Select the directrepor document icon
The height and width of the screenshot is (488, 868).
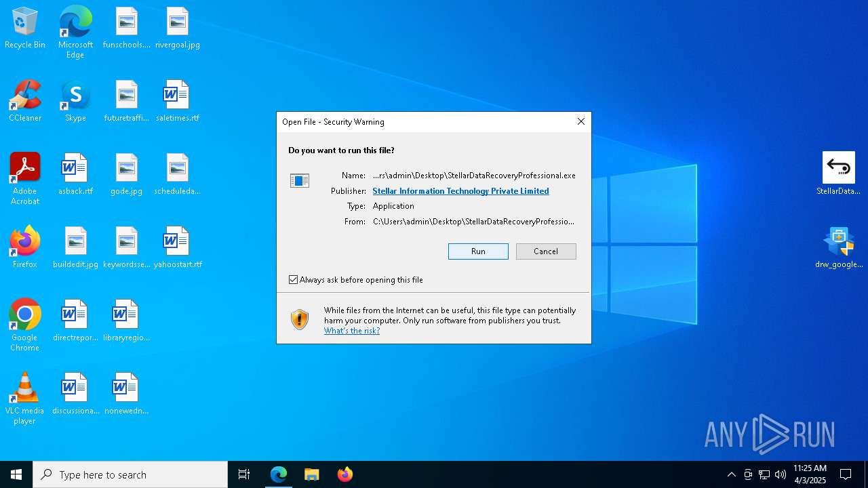75,321
